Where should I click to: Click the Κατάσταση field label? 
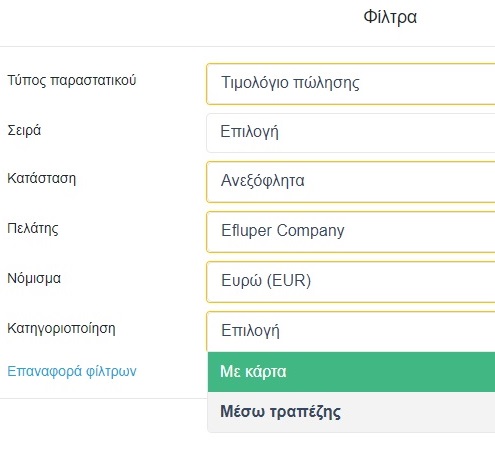(x=42, y=179)
